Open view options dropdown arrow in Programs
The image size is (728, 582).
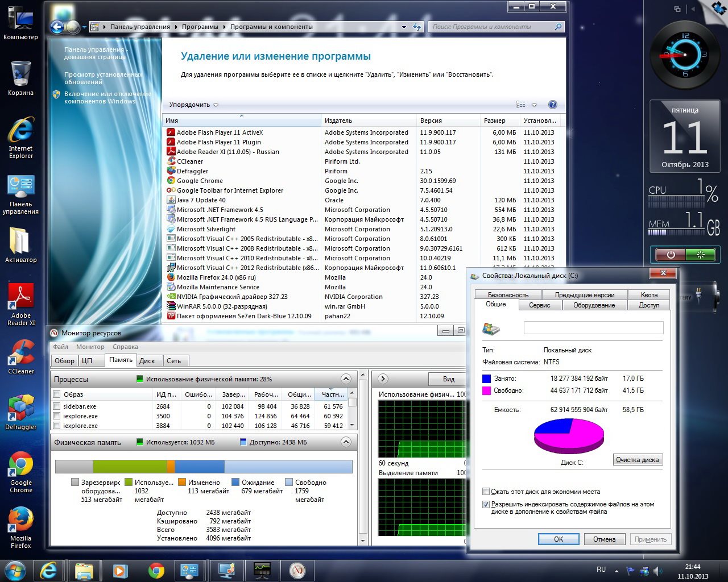pos(534,105)
